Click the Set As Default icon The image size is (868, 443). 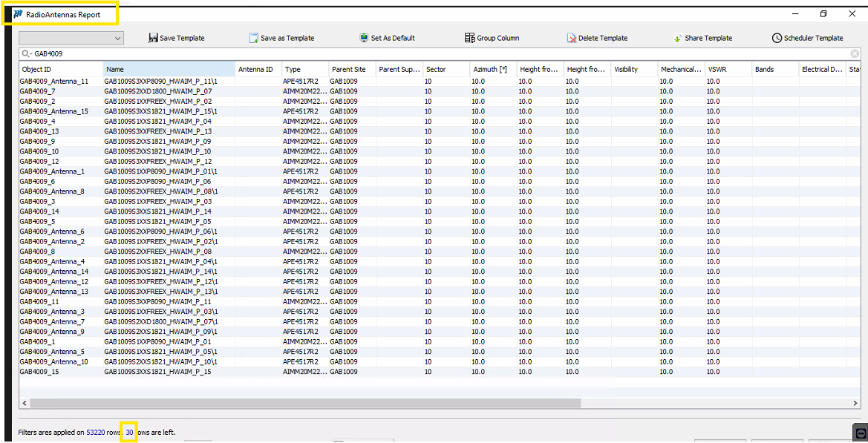coord(364,38)
